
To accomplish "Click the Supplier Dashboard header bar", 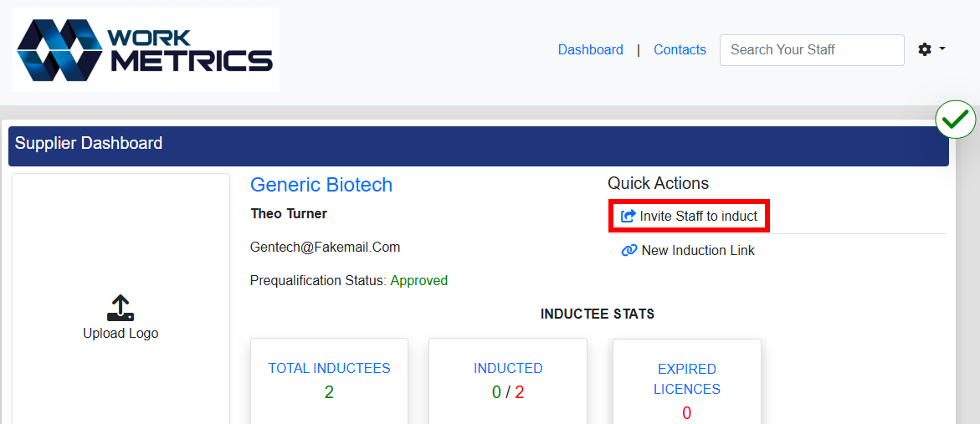I will 478,144.
